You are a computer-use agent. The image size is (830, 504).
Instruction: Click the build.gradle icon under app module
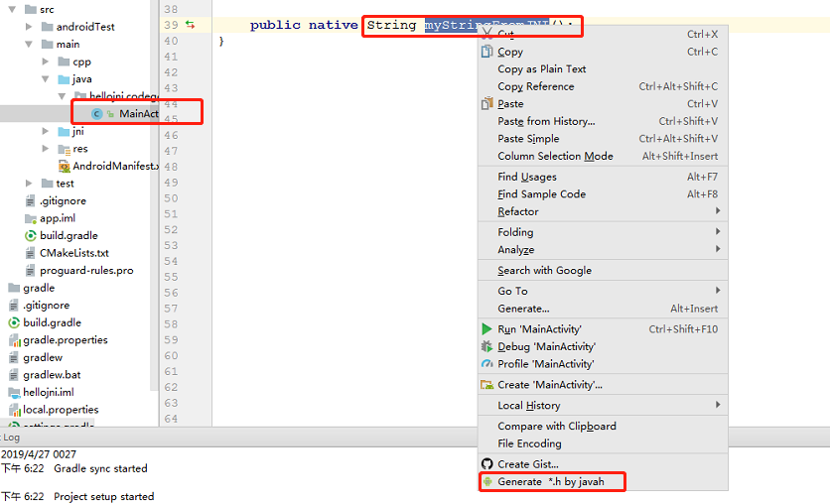coord(31,235)
